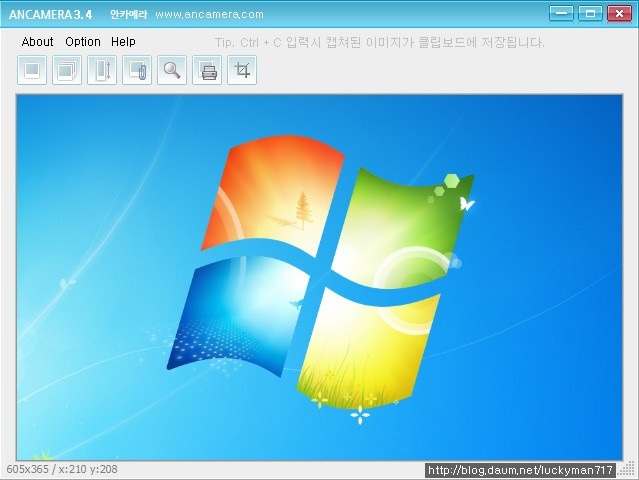Click the ANCAMERA 3.4 title text
Screen dimensions: 639x480
point(51,15)
